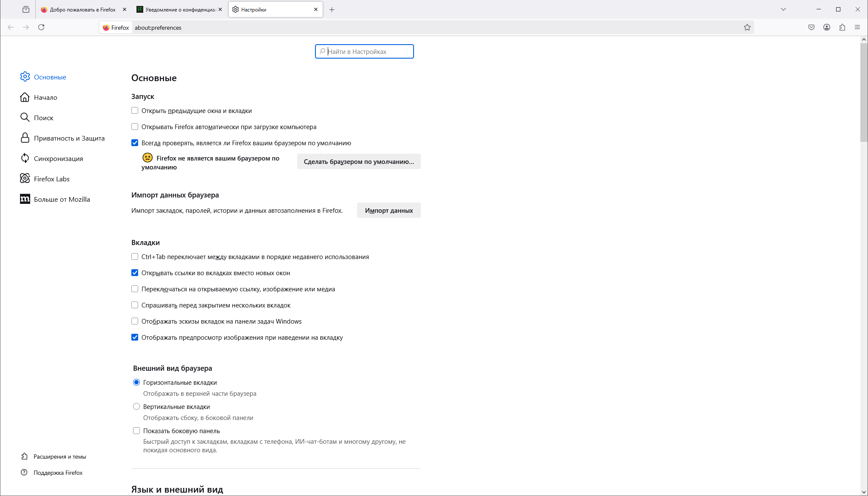This screenshot has height=496, width=868.
Task: Open Больше от Mozilla category
Action: tap(55, 199)
